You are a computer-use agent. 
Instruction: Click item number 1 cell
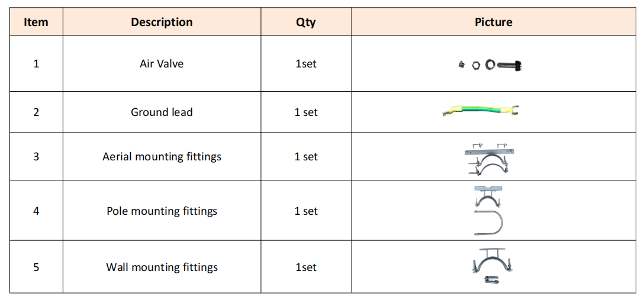tap(36, 64)
